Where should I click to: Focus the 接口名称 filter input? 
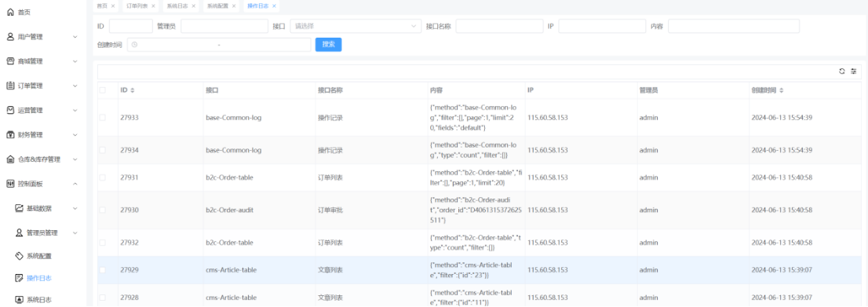point(499,26)
